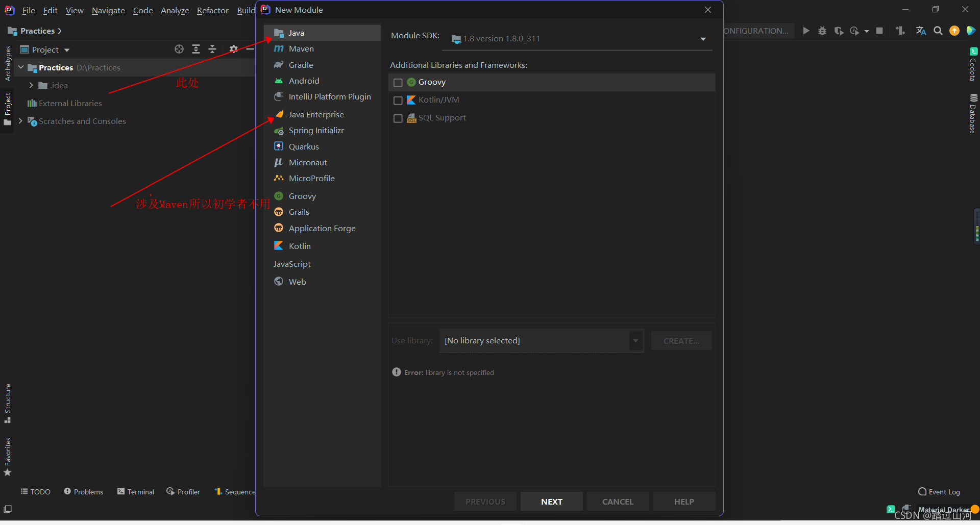Select Application Forge entry
Viewport: 980px width, 525px height.
[x=322, y=228]
